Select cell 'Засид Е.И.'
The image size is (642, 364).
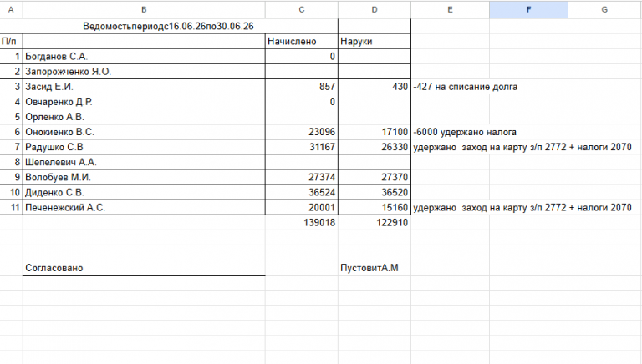[x=144, y=87]
